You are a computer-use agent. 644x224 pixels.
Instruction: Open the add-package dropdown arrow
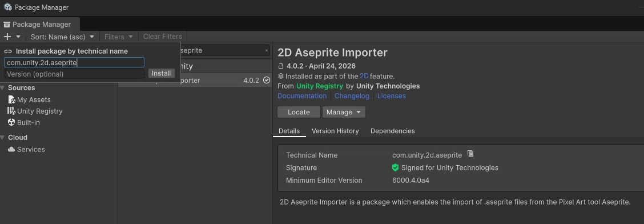coord(18,37)
